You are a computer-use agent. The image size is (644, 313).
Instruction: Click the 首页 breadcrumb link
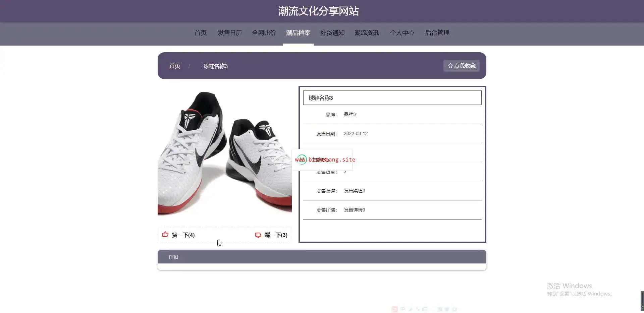click(174, 66)
